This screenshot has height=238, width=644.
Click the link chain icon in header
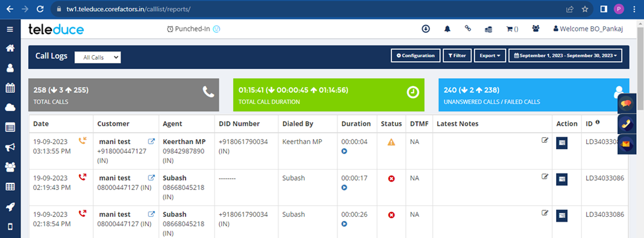click(x=467, y=28)
